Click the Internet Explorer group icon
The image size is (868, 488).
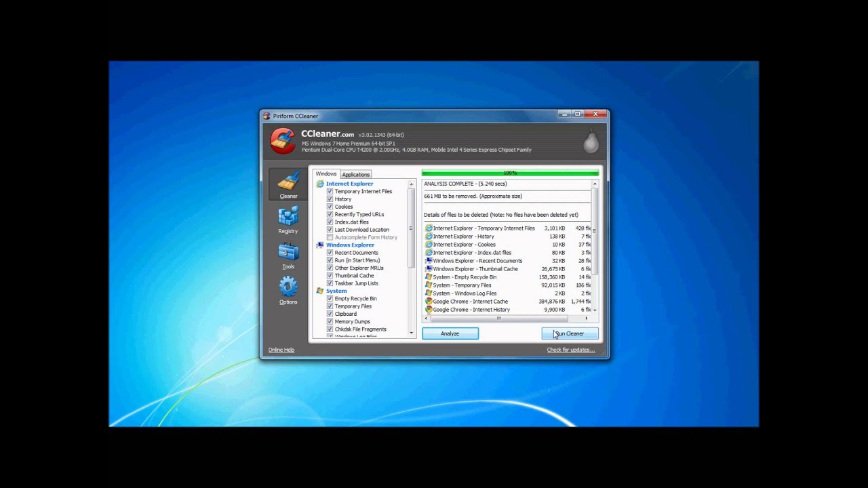(320, 184)
